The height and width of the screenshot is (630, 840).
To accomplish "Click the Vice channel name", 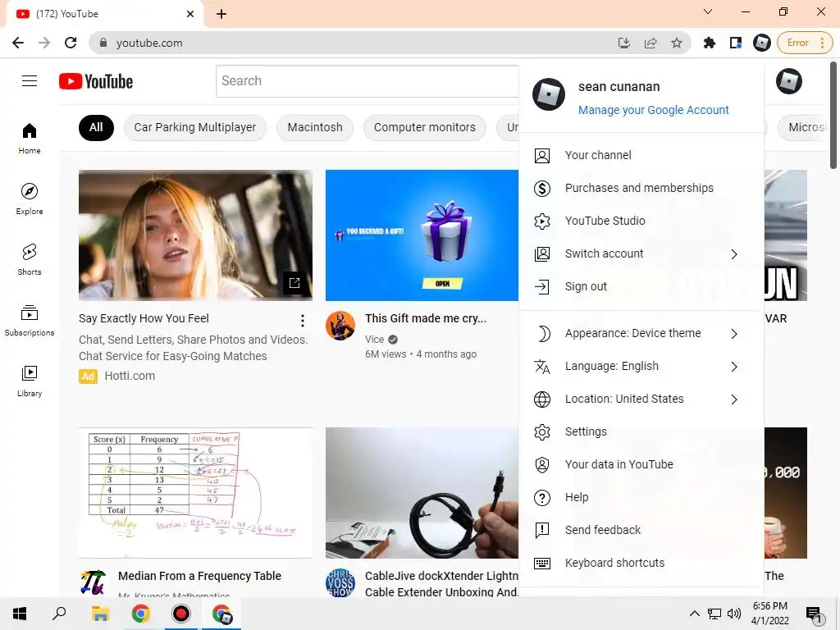I will tap(374, 340).
